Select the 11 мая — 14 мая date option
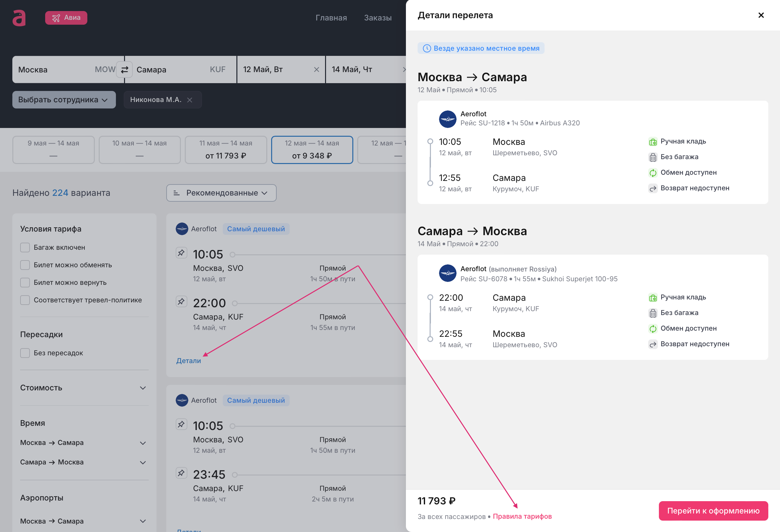 226,150
